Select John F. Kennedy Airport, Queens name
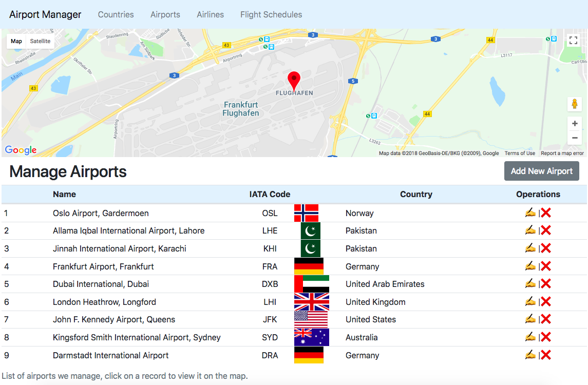 (x=114, y=319)
